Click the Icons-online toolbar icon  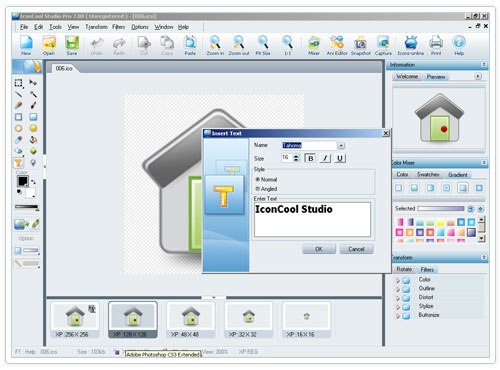pyautogui.click(x=411, y=45)
